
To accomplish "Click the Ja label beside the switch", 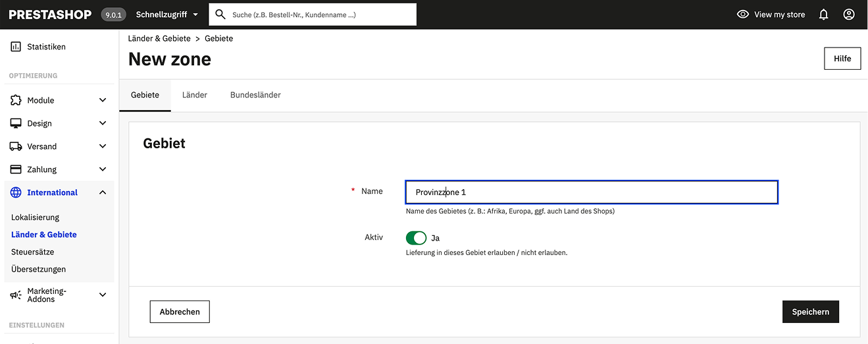I will pos(435,238).
